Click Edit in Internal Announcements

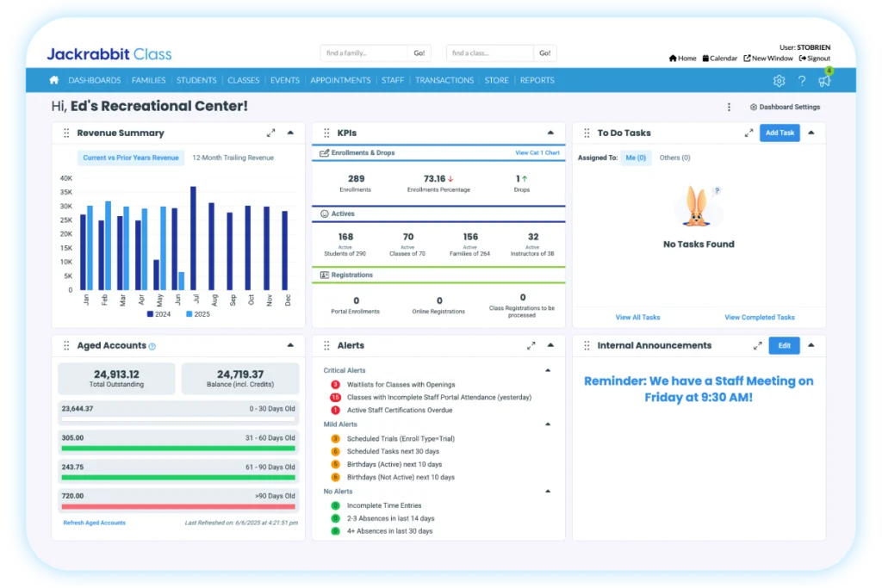(x=784, y=346)
